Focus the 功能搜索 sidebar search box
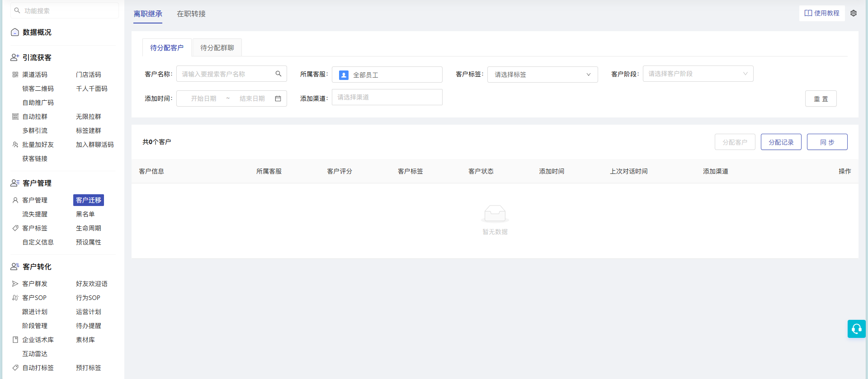 [x=65, y=10]
